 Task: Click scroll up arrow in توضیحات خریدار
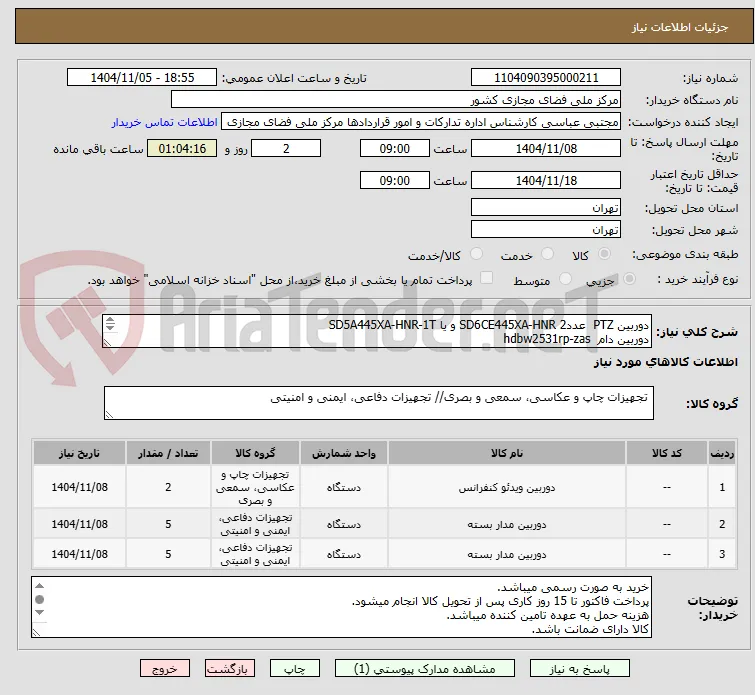point(39,586)
